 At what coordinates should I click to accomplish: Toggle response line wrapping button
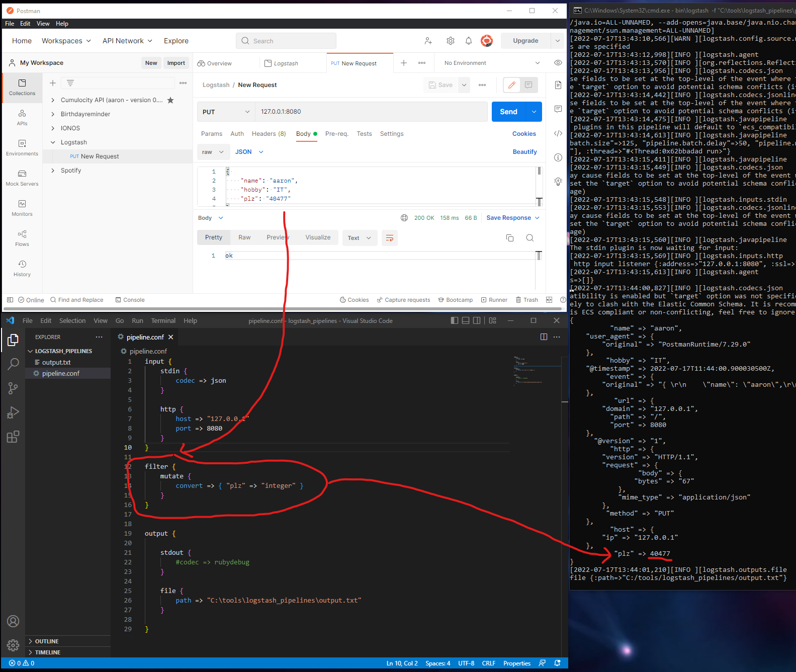tap(389, 238)
